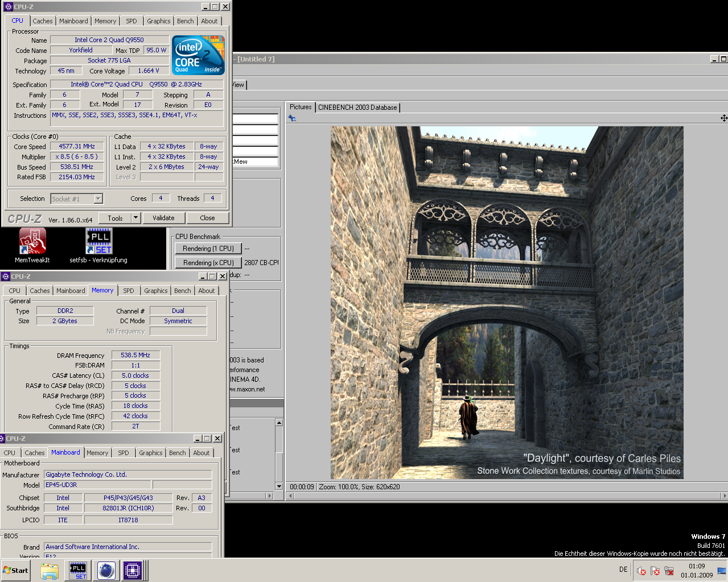Switch to Caches tab in top CPU-Z
The width and height of the screenshot is (728, 582).
tap(43, 21)
